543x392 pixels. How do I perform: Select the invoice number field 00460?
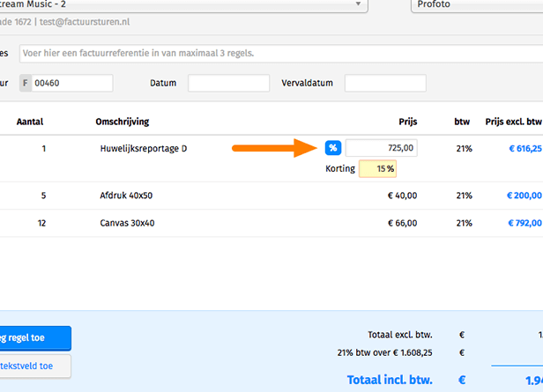point(72,84)
